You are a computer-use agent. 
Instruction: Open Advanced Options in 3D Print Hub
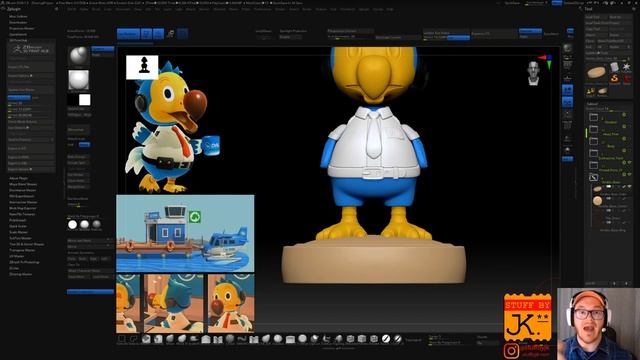[31, 169]
